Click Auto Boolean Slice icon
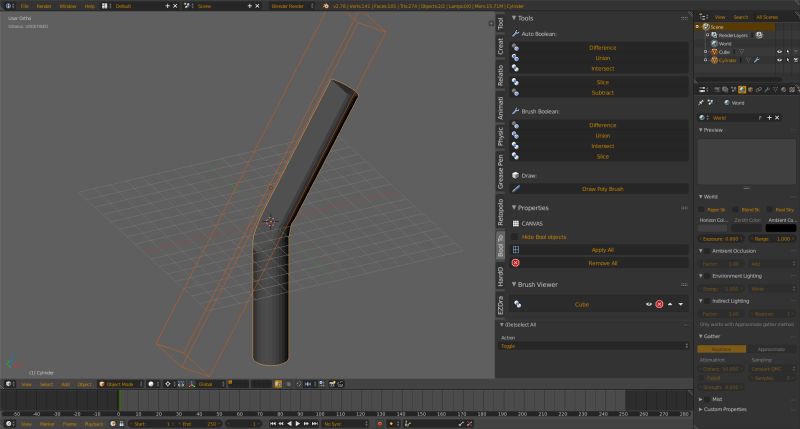This screenshot has width=800, height=429. (515, 82)
